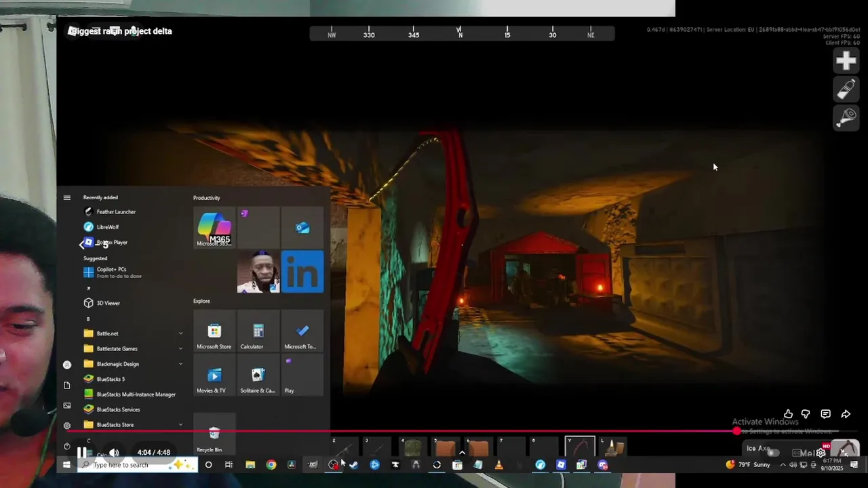Open the Recycle Bin tile

(x=214, y=434)
